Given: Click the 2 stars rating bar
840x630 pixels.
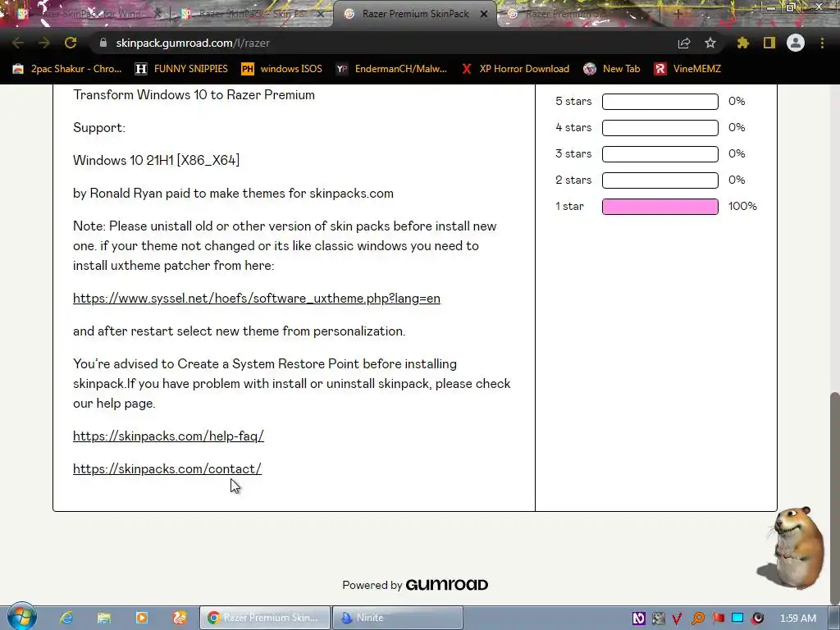Looking at the screenshot, I should pos(660,180).
